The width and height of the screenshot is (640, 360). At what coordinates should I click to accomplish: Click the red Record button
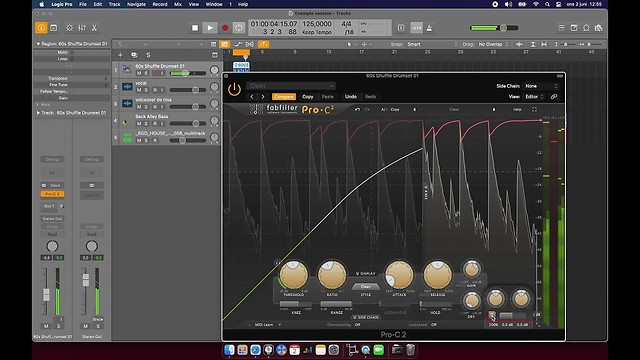225,28
